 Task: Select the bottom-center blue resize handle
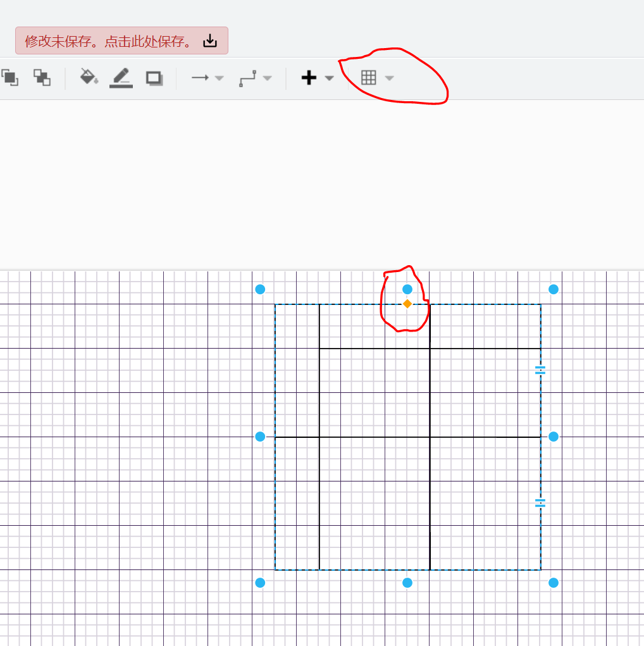coord(407,583)
